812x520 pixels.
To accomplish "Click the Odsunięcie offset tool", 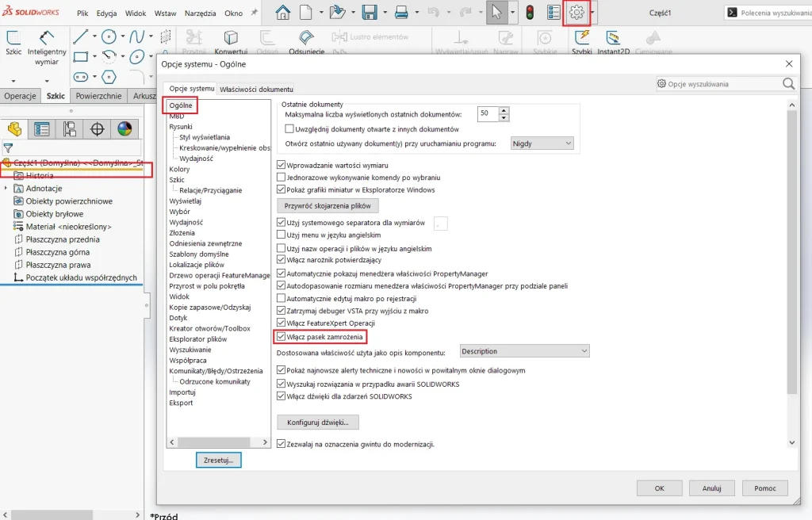I will (307, 43).
